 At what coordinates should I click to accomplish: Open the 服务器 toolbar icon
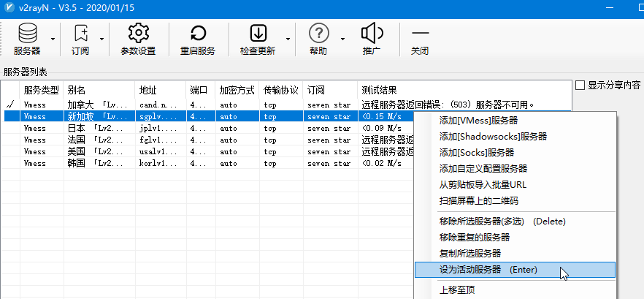(x=27, y=34)
